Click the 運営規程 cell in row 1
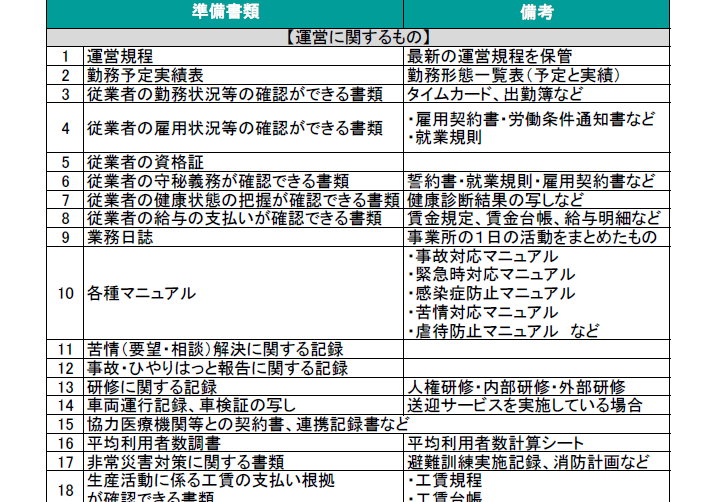 (120, 57)
